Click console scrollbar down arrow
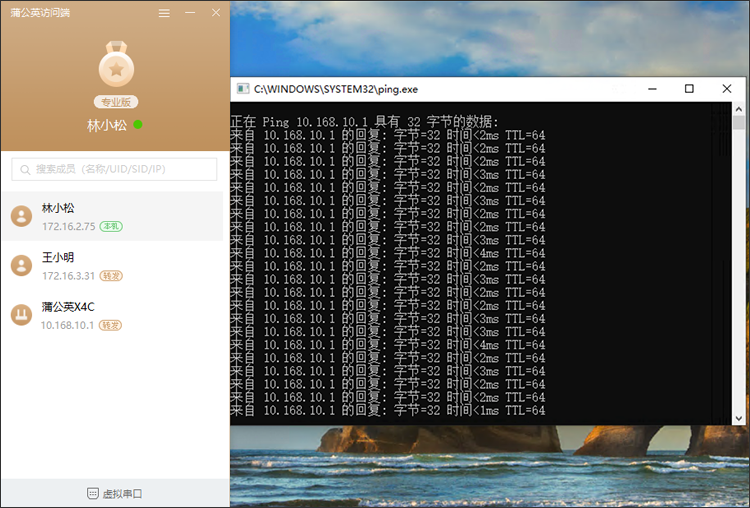The height and width of the screenshot is (508, 750). pos(739,418)
